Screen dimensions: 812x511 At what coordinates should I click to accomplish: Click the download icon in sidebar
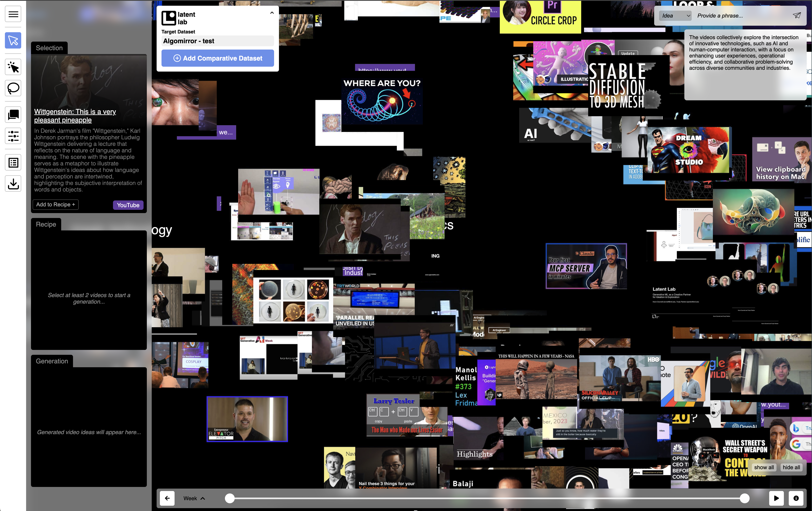pos(13,184)
